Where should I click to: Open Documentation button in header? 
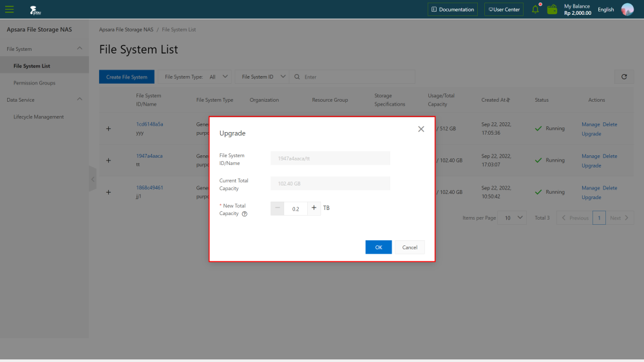[453, 10]
